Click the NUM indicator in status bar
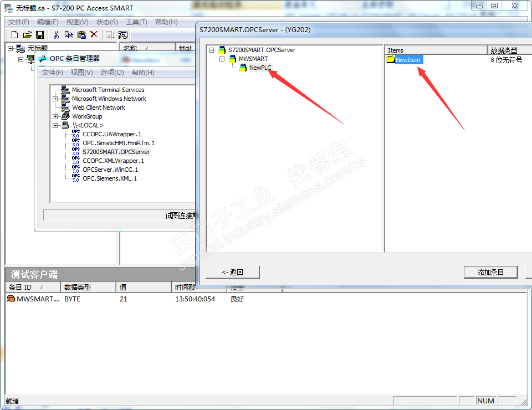Viewport: 532px width, 410px height. click(485, 401)
